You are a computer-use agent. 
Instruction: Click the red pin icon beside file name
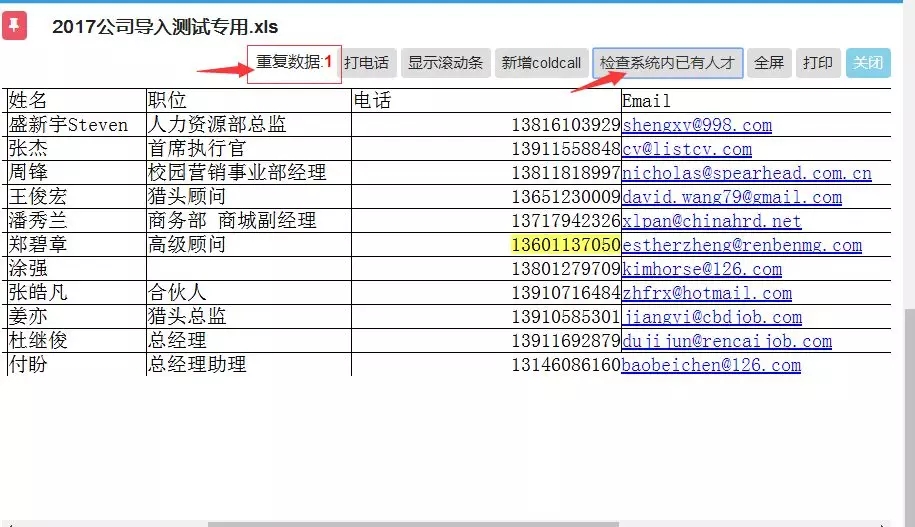pos(15,26)
